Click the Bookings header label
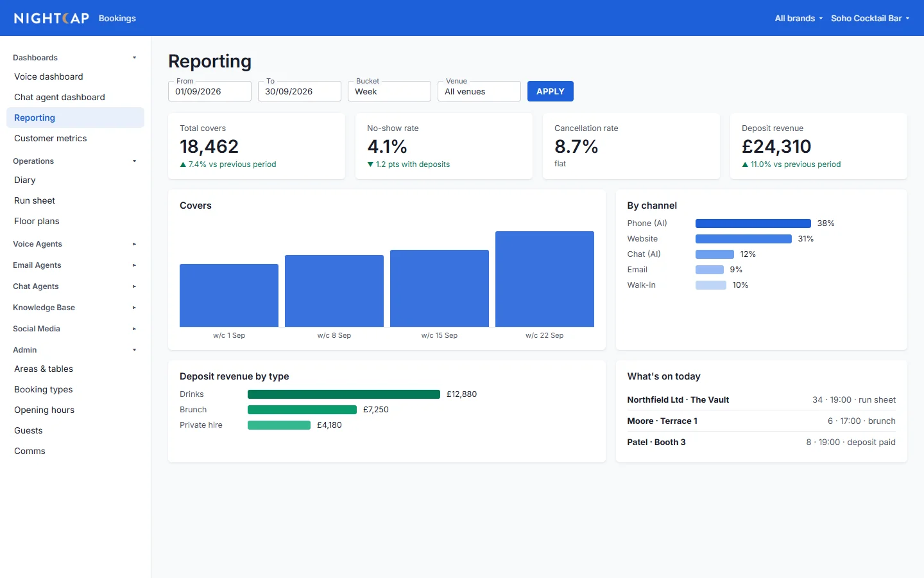Image resolution: width=924 pixels, height=578 pixels. click(117, 18)
